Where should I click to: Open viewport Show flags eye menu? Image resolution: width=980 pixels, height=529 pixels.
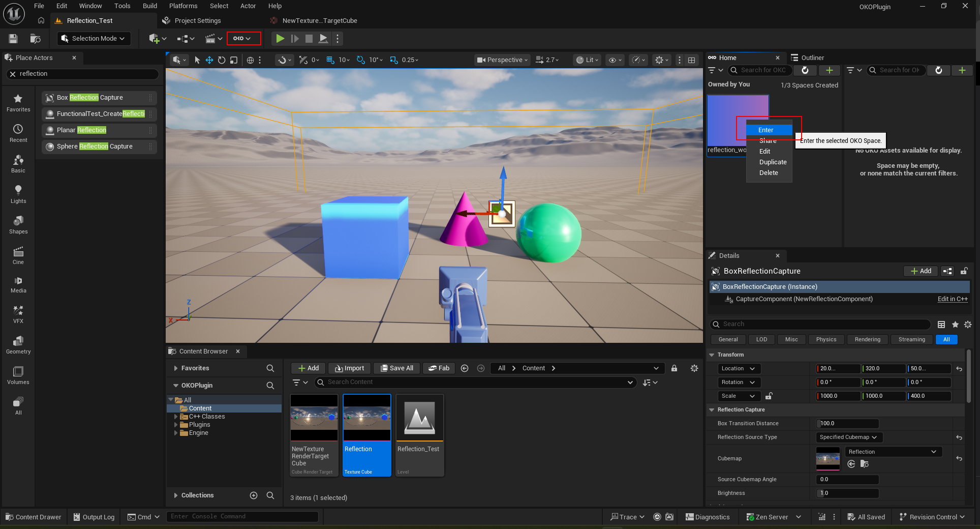tap(615, 60)
